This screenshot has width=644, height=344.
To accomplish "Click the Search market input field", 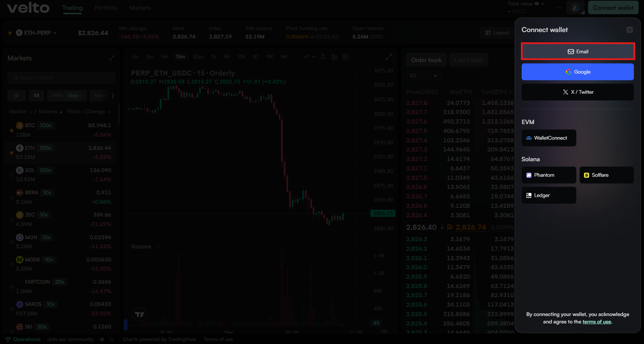I will tap(61, 78).
